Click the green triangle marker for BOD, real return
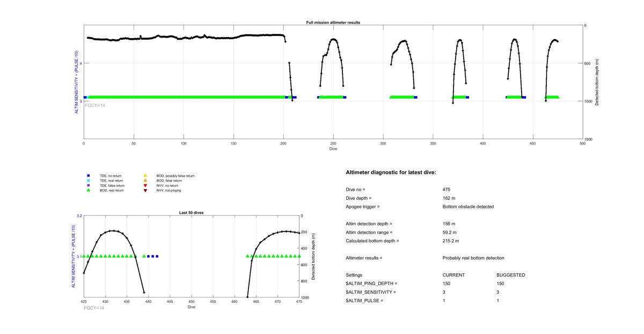The image size is (644, 334). (x=89, y=190)
